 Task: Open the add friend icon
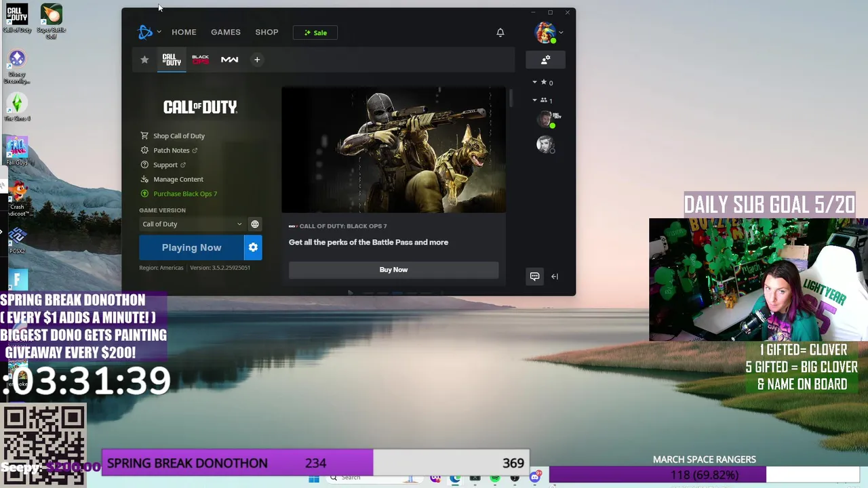point(546,60)
